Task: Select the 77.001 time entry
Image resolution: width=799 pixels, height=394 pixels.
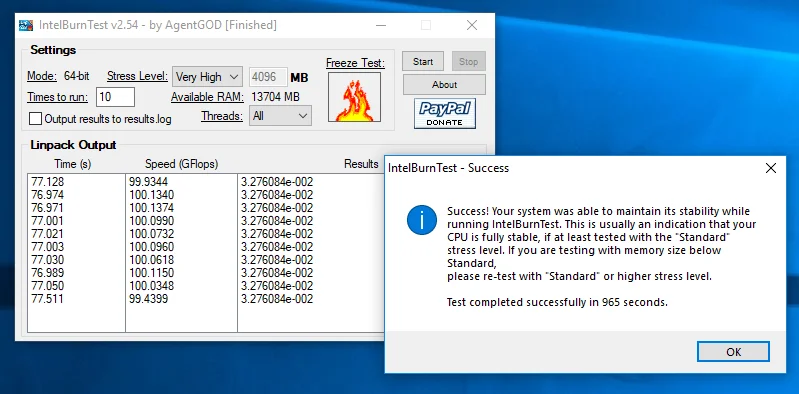Action: coord(48,221)
